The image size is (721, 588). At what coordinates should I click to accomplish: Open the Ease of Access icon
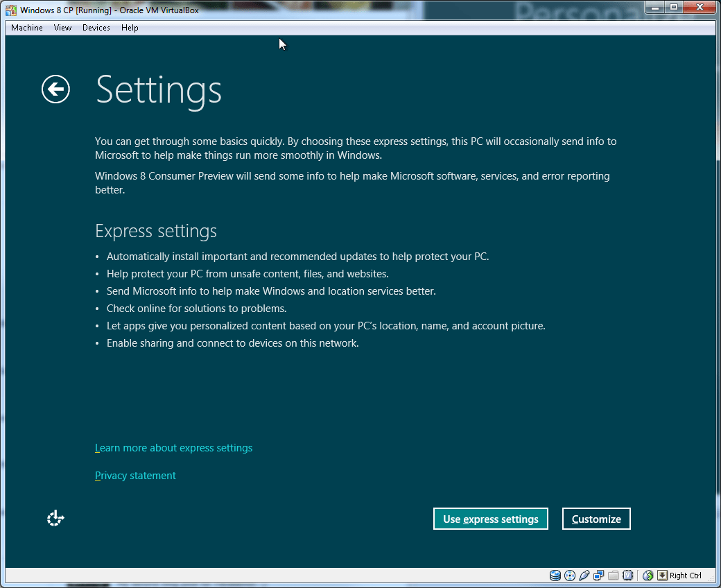(55, 518)
